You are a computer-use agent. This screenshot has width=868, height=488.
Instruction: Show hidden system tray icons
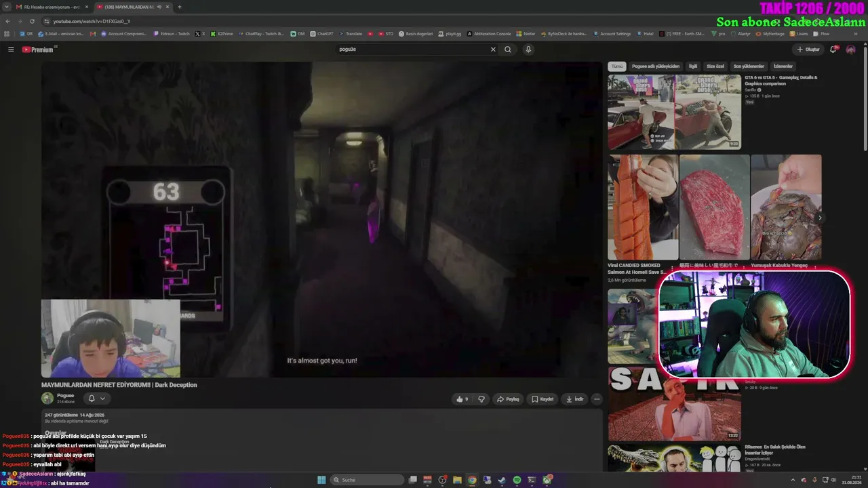[793, 480]
